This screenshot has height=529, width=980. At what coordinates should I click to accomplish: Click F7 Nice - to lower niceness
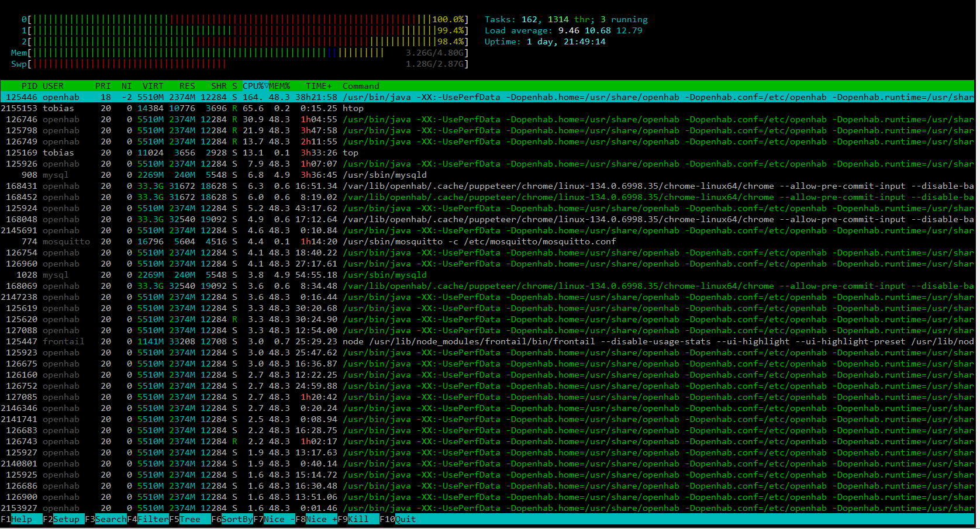click(x=274, y=519)
